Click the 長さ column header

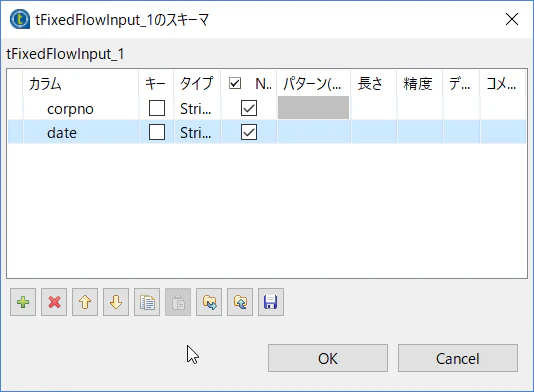[374, 83]
